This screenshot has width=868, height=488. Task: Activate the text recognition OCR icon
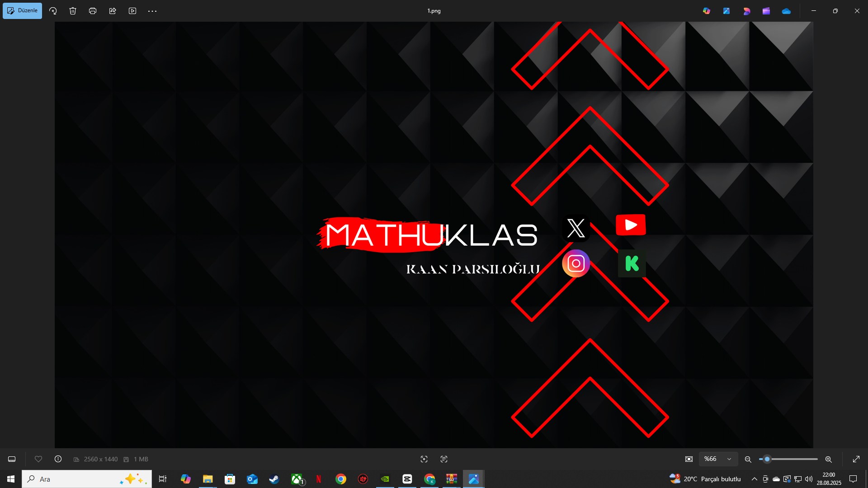click(444, 459)
